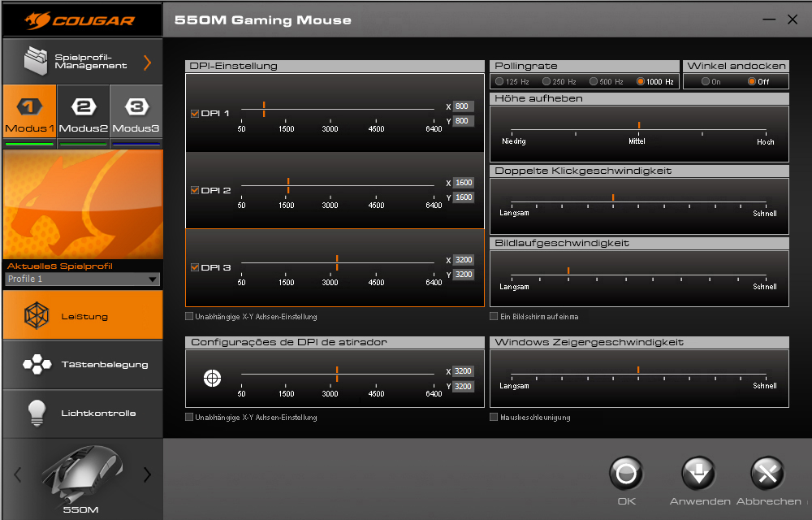Click the sniper crosshair icon
This screenshot has height=520, width=812.
click(212, 379)
